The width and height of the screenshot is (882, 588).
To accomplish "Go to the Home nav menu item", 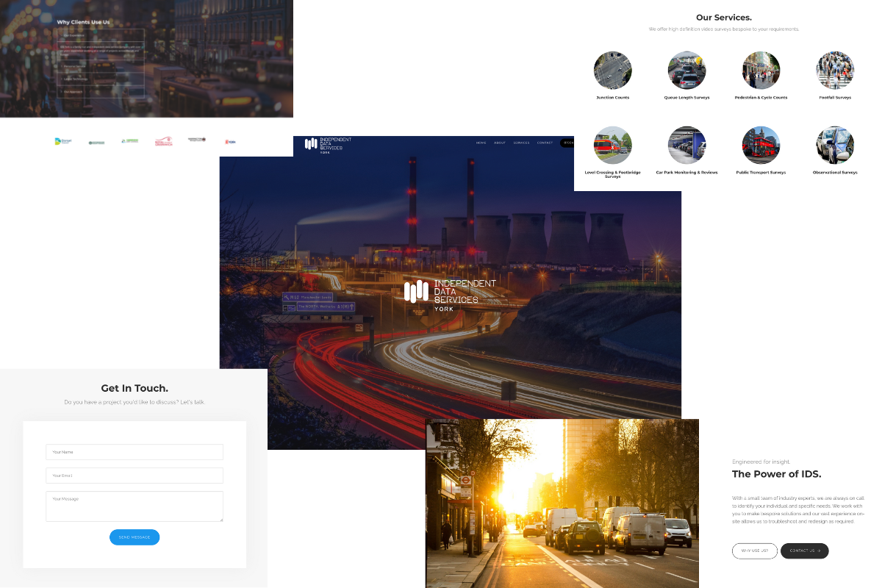I will [x=481, y=143].
